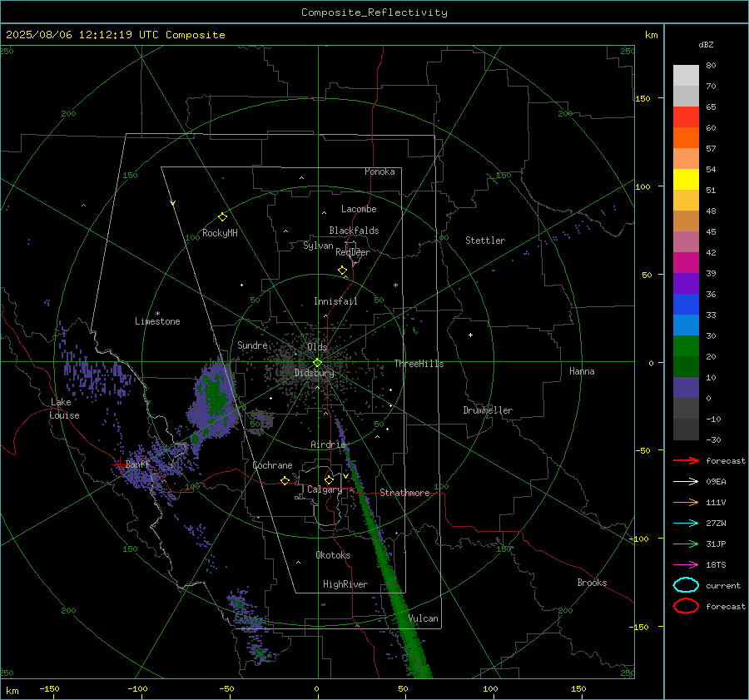Pick the green 30 dBZ color swatch
The image size is (749, 700).
[x=686, y=346]
